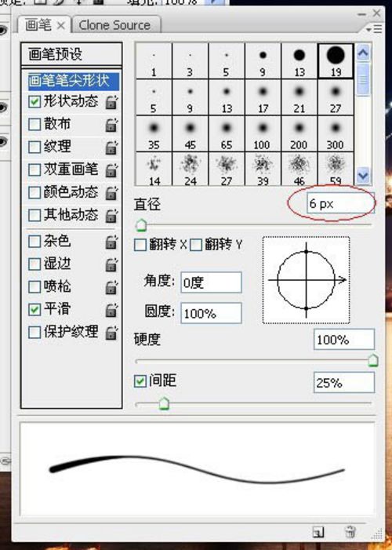Select 画笔笔尖形状 option

point(73,81)
